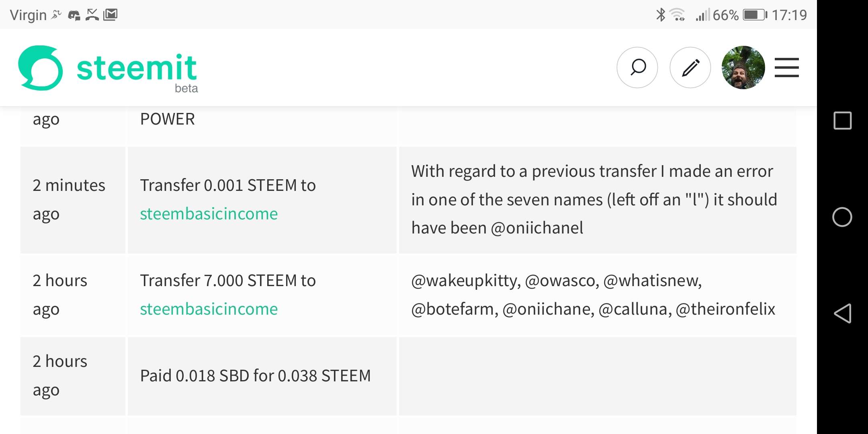Tap the battery indicator icon
Image resolution: width=868 pixels, height=434 pixels.
coord(754,15)
